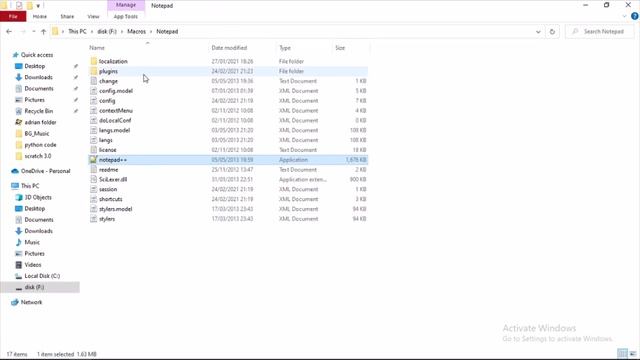
Task: Open Videos under This PC
Action: 33,265
